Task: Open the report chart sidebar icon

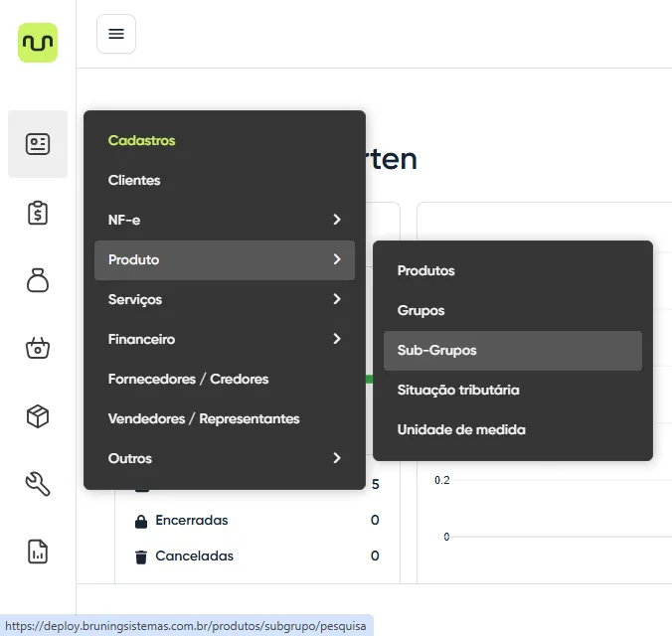Action: [x=38, y=552]
